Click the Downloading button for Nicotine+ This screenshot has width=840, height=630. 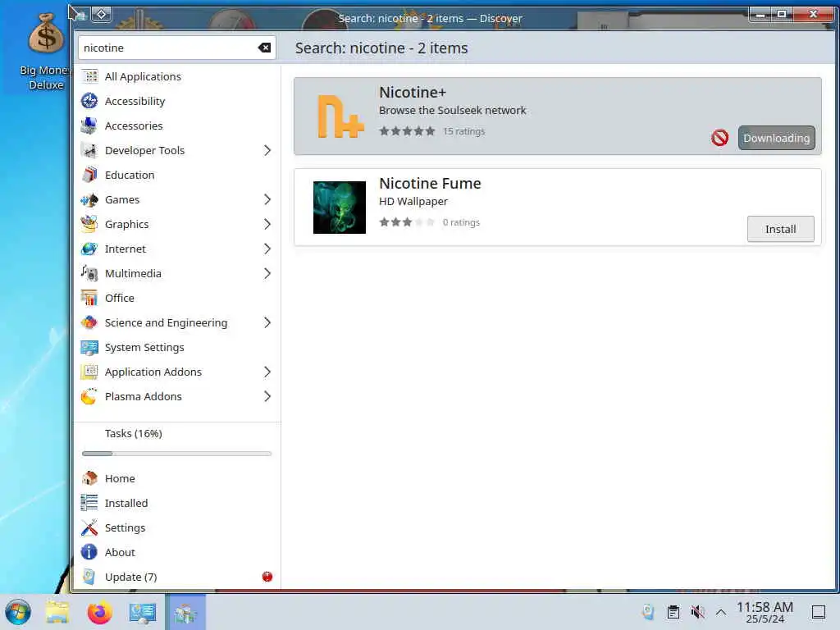[776, 138]
